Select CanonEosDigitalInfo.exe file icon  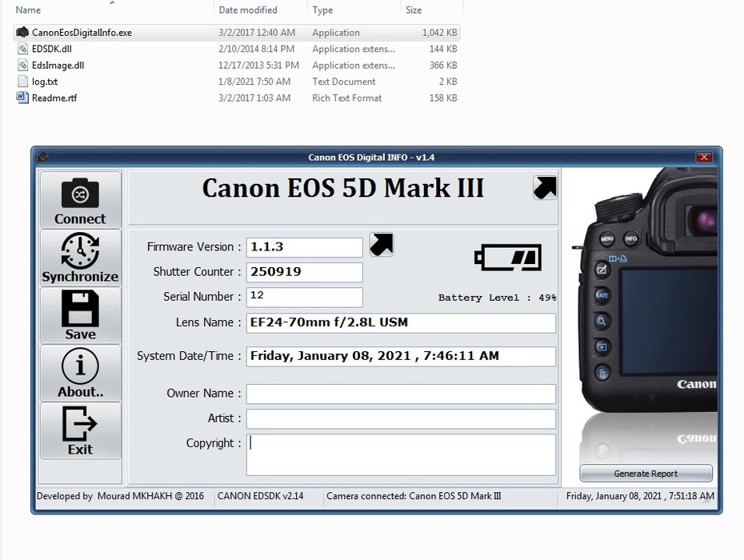coord(22,32)
